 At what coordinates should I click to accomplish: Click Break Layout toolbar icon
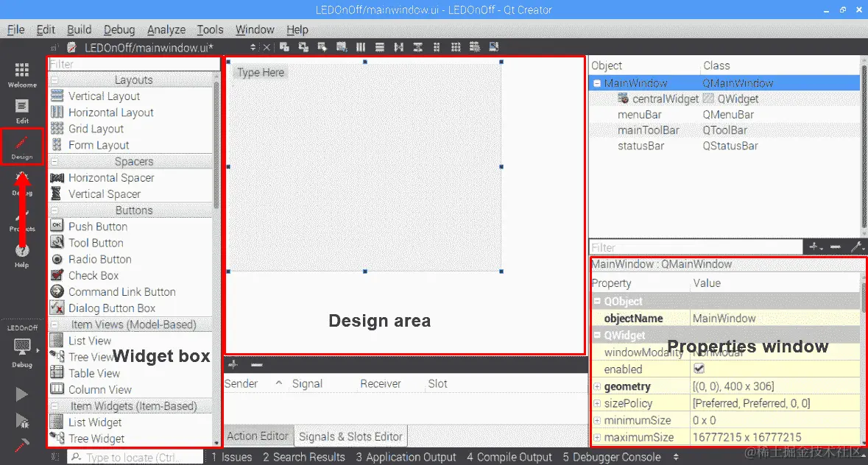pyautogui.click(x=474, y=48)
